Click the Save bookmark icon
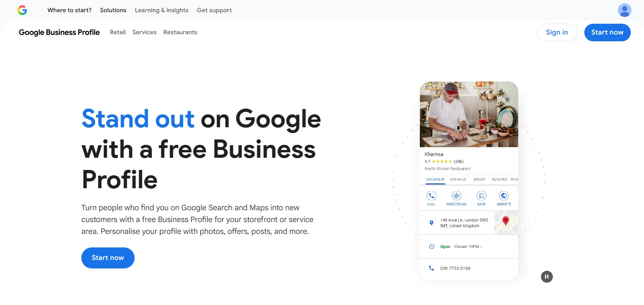 point(481,196)
